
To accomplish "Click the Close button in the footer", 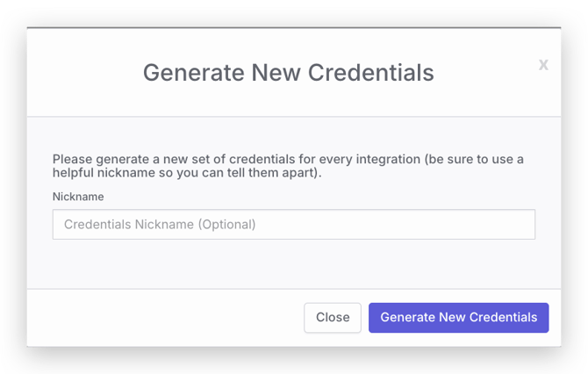I will [333, 318].
